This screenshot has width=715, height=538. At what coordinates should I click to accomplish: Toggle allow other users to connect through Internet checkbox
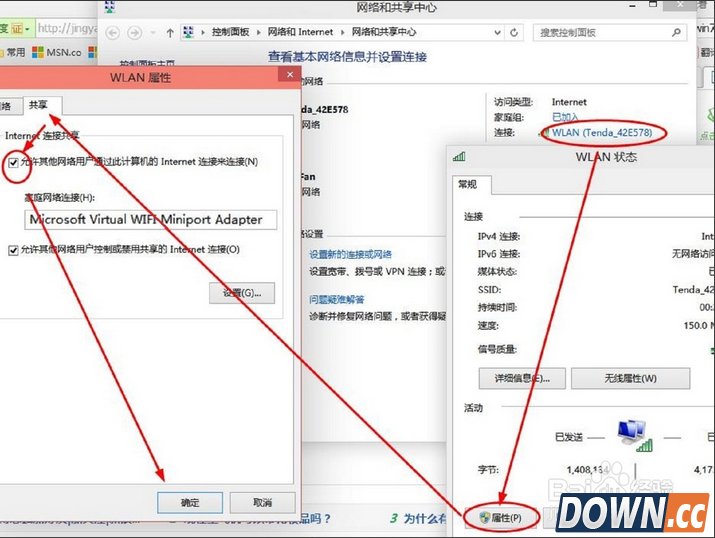pos(13,162)
